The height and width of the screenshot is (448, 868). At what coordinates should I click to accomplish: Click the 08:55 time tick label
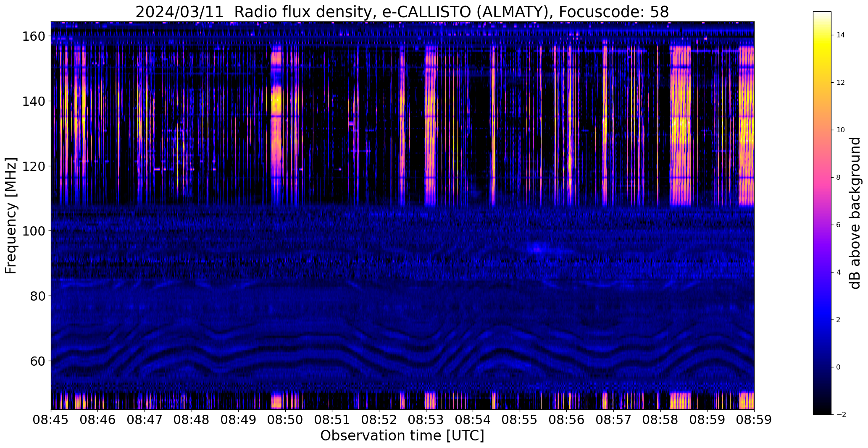(520, 420)
